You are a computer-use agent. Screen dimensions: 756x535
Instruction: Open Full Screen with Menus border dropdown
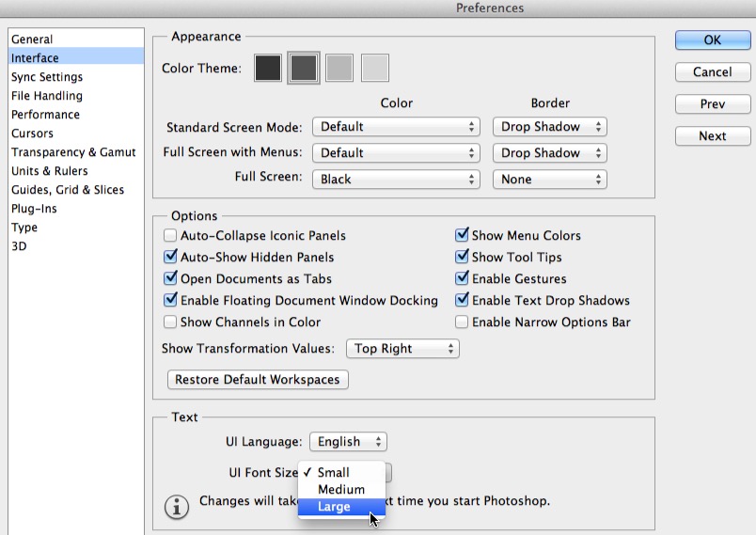(x=550, y=152)
